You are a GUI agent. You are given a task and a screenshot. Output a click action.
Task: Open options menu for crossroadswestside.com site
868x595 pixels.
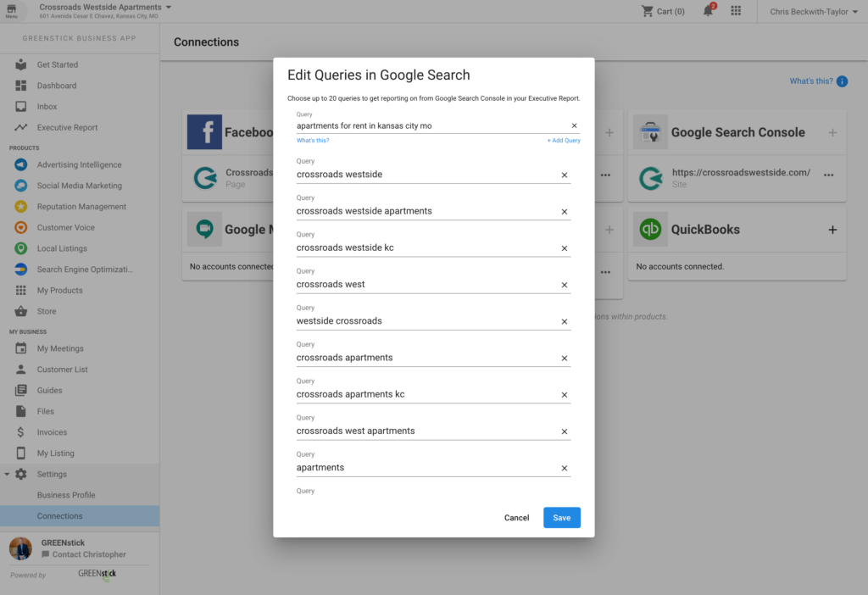pyautogui.click(x=828, y=175)
